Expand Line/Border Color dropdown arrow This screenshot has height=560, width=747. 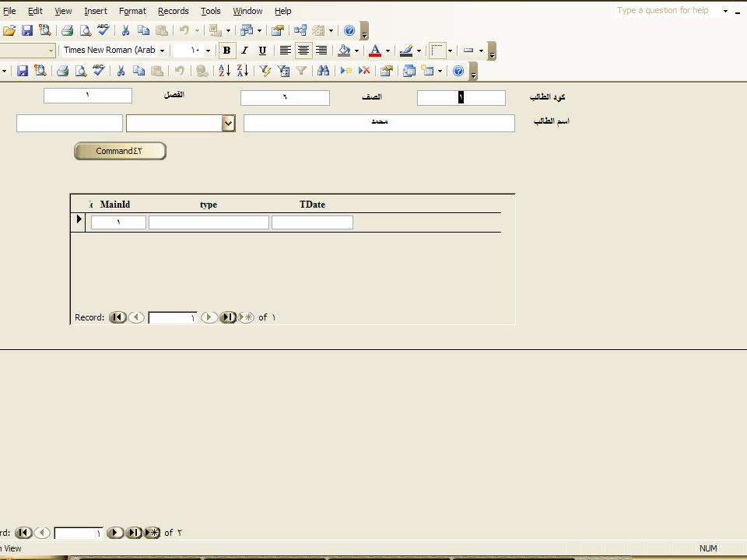tap(419, 51)
